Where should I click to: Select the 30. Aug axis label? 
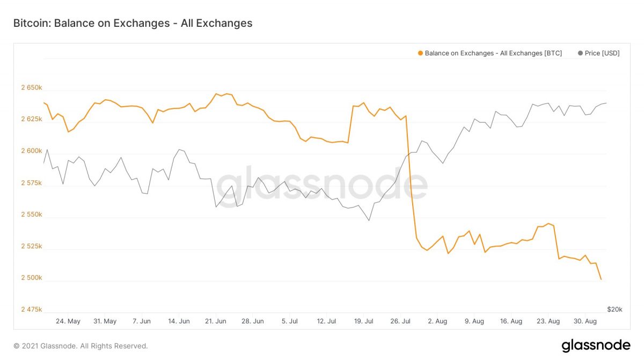point(585,321)
